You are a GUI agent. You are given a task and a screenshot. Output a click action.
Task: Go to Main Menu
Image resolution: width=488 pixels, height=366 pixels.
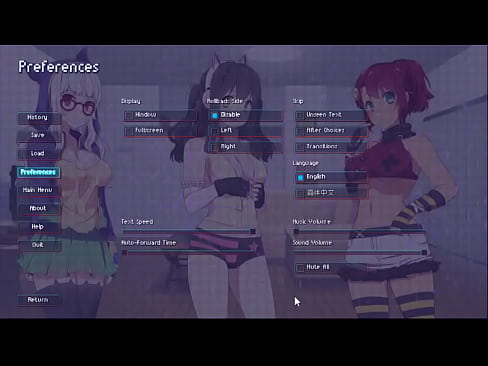39,190
